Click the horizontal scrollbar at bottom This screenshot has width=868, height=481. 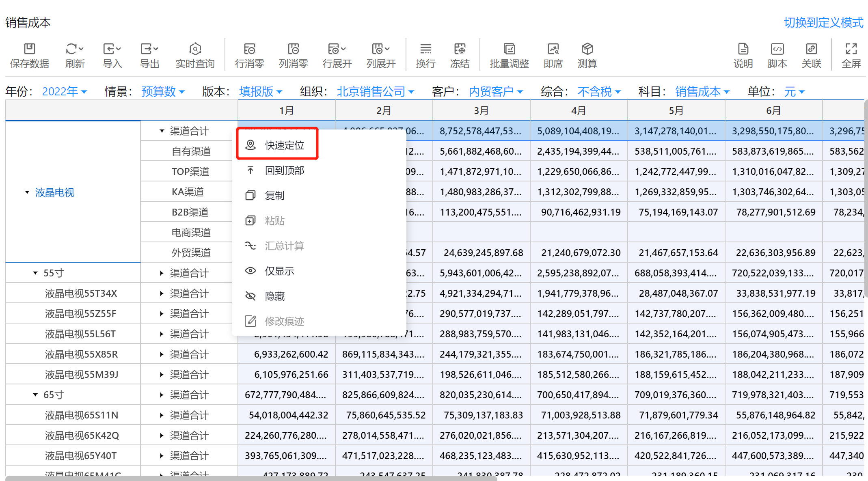point(251,478)
